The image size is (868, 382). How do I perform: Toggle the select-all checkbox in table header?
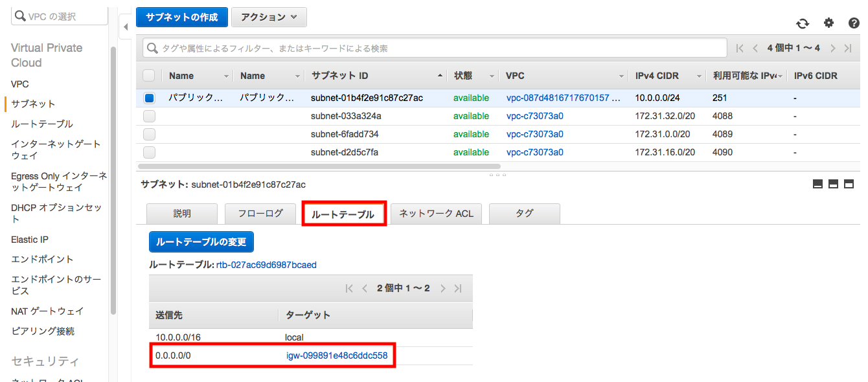tap(149, 75)
